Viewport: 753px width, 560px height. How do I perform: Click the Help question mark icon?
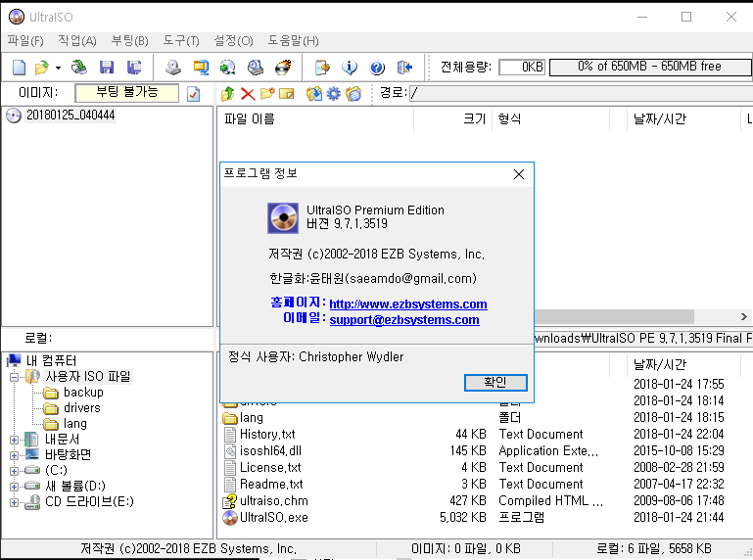pyautogui.click(x=377, y=68)
